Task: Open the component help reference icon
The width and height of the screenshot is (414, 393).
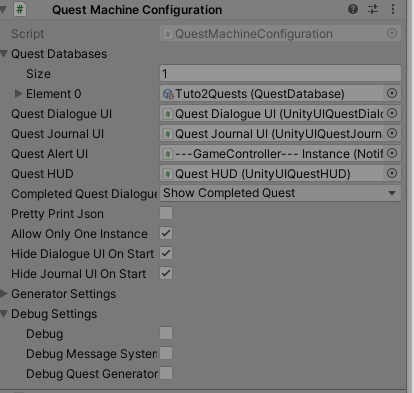Action: click(x=353, y=9)
